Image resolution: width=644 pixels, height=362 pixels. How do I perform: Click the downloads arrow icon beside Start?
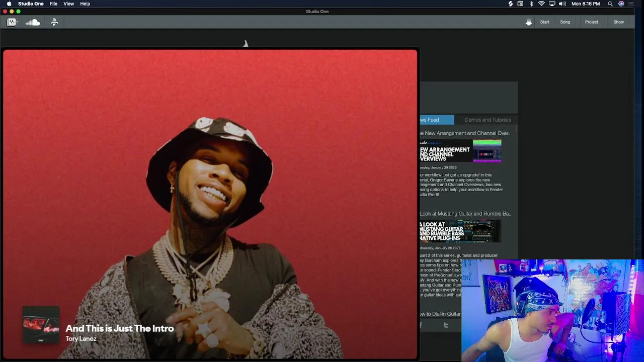point(529,22)
